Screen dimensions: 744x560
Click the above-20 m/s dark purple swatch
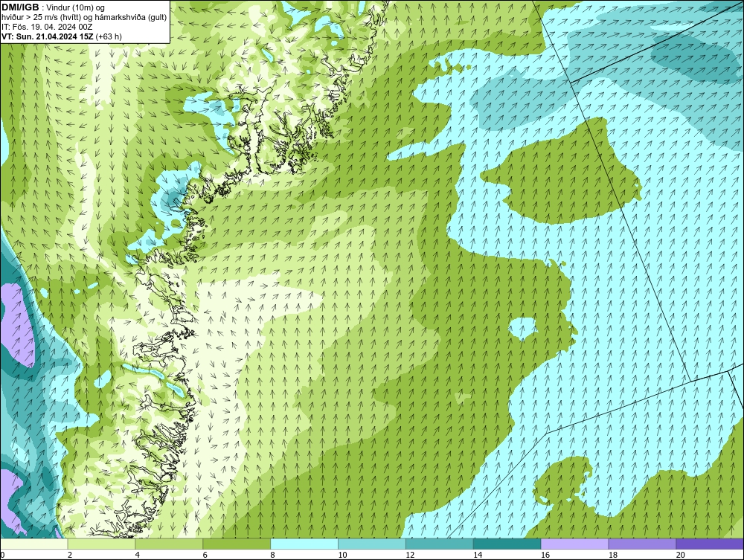(711, 544)
